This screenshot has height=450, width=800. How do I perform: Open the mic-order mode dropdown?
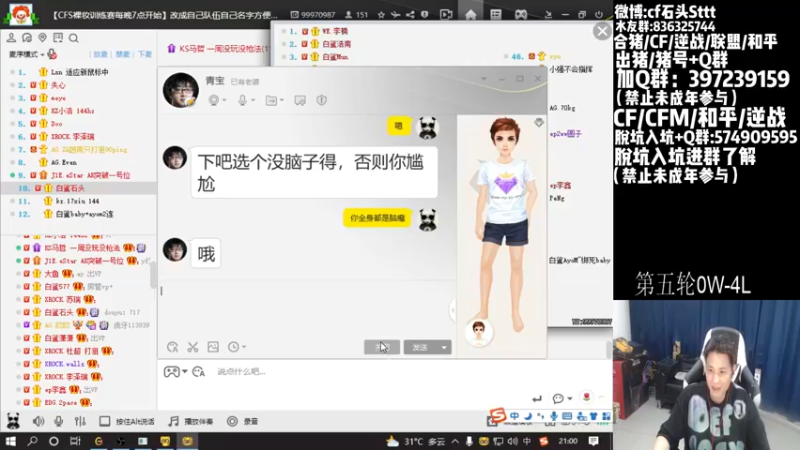coord(27,54)
